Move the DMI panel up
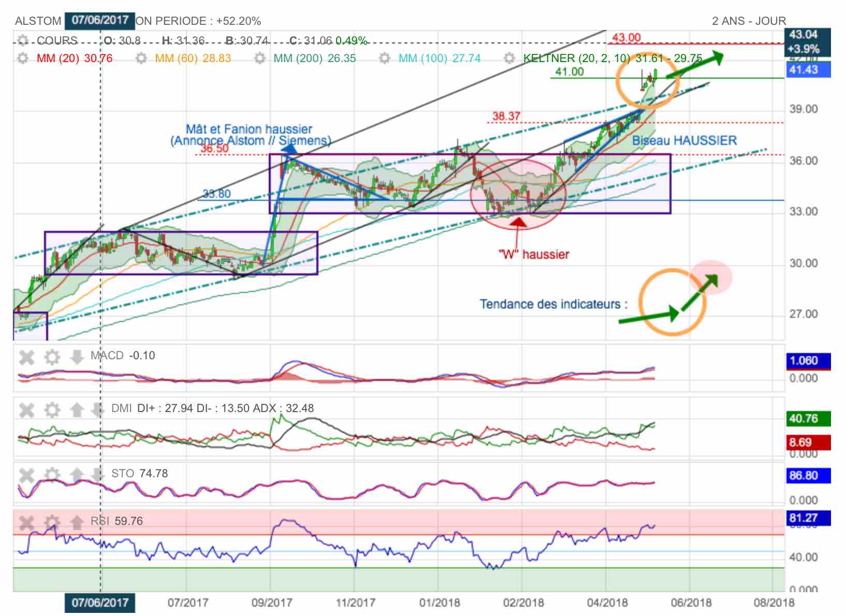 coord(77,410)
